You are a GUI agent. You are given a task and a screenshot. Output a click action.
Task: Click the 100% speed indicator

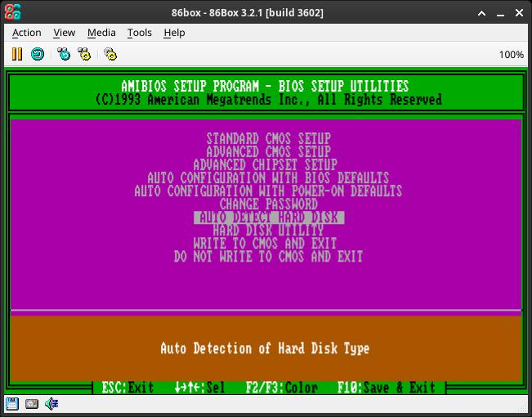click(511, 54)
